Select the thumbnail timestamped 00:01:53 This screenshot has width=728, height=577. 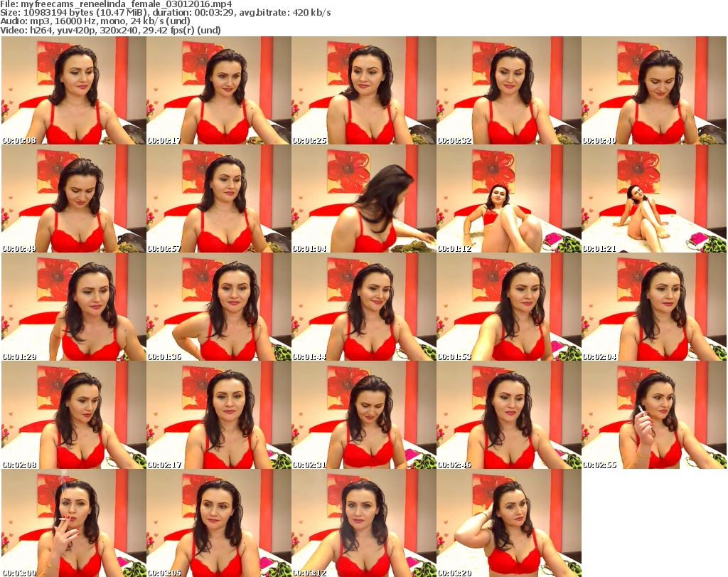click(x=509, y=307)
